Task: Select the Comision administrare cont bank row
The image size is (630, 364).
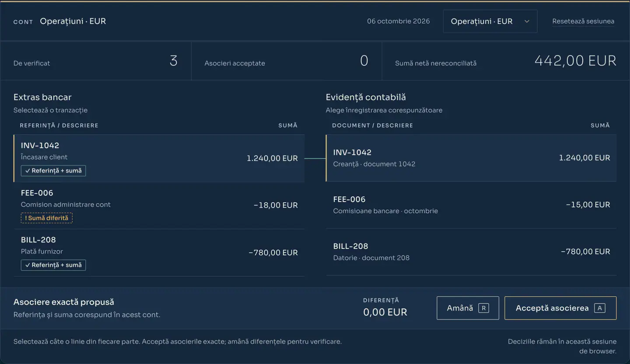Action: tap(159, 205)
